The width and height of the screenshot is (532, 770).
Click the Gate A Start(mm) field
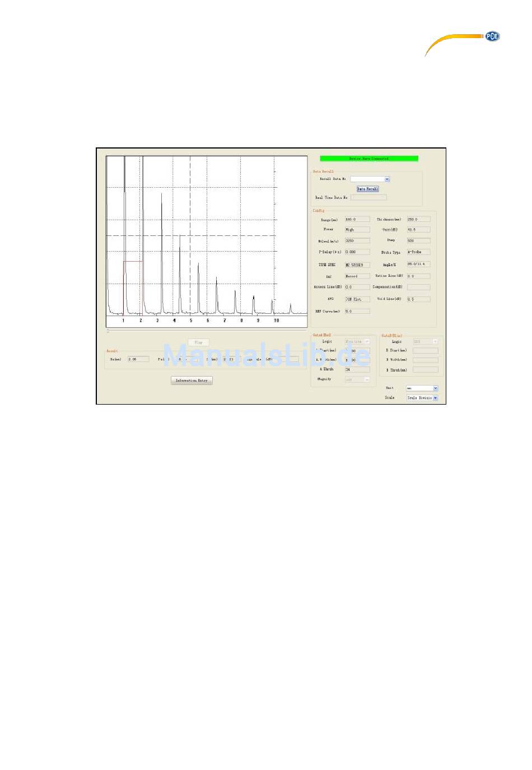click(x=357, y=351)
